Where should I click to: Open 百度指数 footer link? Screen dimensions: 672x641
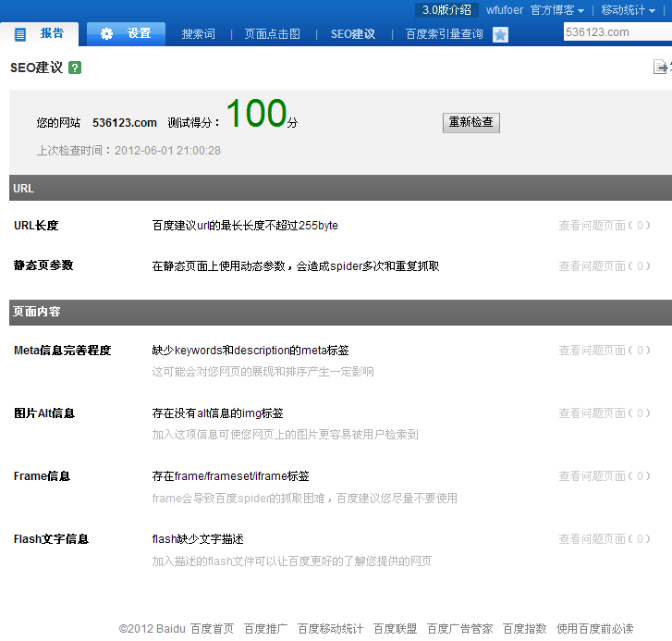(x=525, y=629)
